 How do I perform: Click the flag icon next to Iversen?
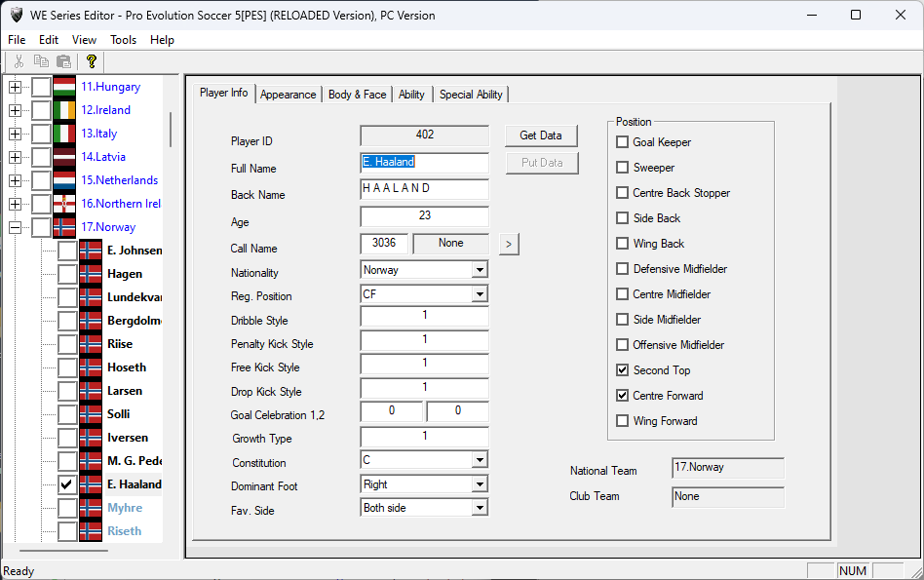tap(91, 438)
